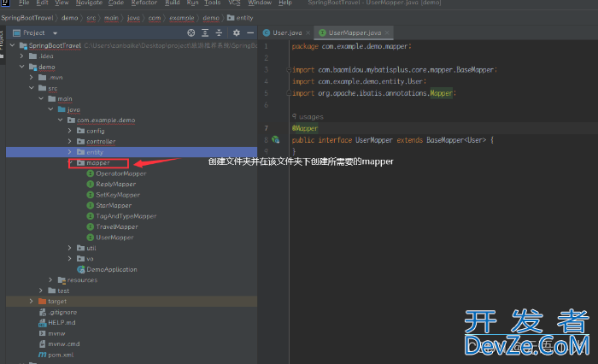Screen dimensions: 598x364
Task: Expand the entity package
Action: (69, 152)
